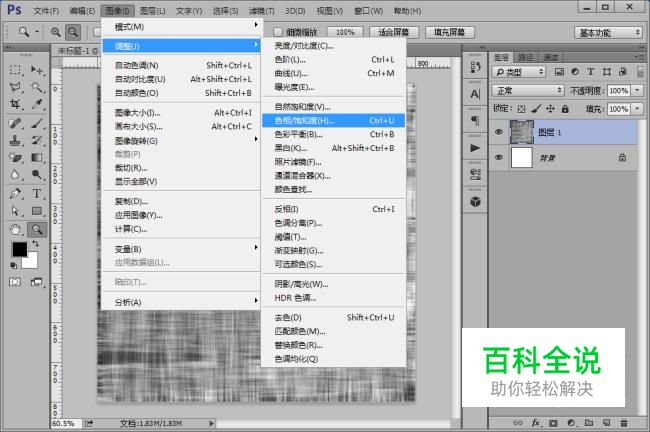The image size is (650, 432).
Task: Select the Magic Wand tool
Action: [x=37, y=87]
